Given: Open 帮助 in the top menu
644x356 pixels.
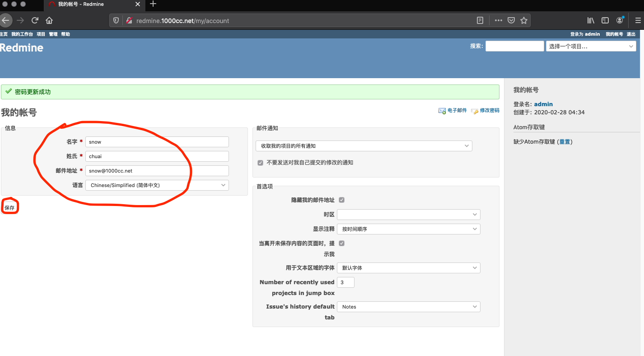Looking at the screenshot, I should pyautogui.click(x=65, y=34).
